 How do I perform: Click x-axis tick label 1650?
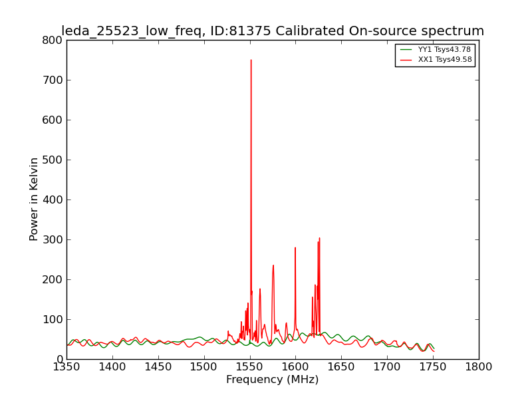[x=342, y=367]
